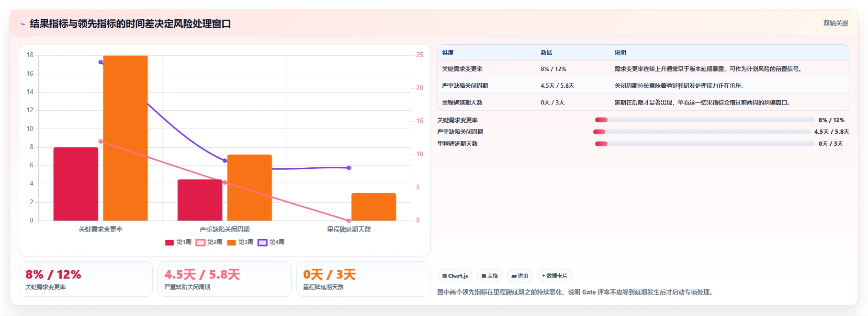
Task: Click red bar for 关键需求变更率
Action: pos(76,184)
